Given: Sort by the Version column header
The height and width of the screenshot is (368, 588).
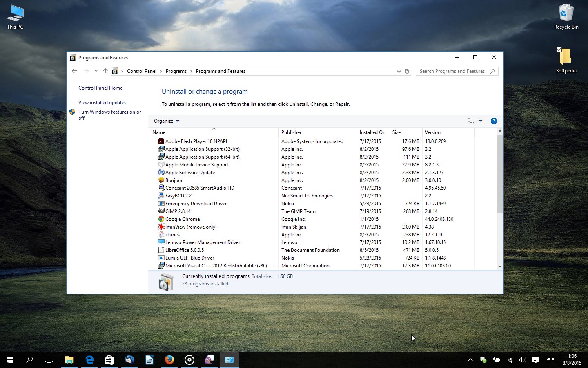Looking at the screenshot, I should 448,132.
